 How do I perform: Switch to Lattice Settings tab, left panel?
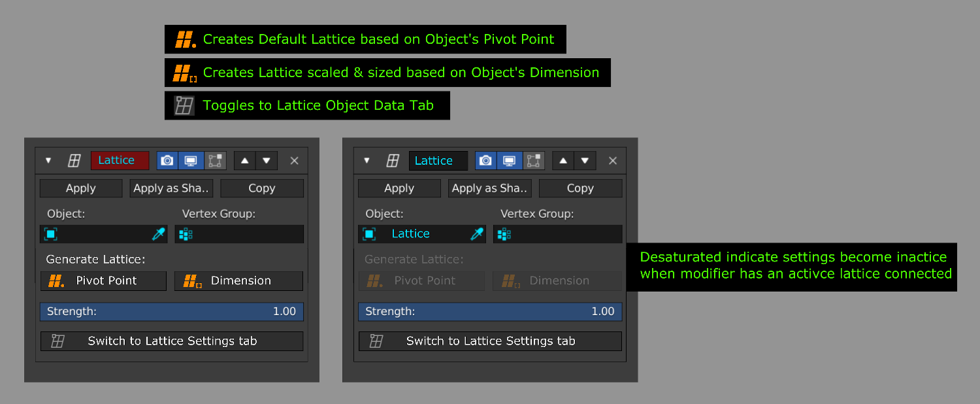[x=172, y=341]
